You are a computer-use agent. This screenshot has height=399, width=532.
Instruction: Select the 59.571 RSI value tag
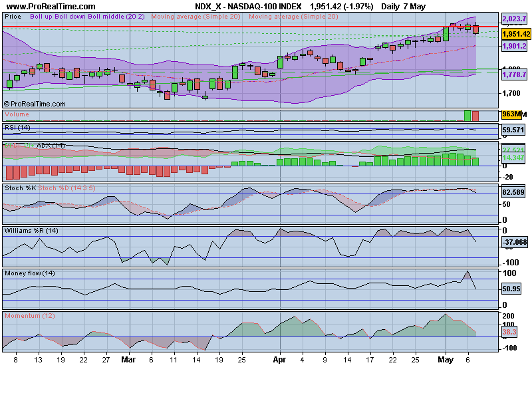pos(513,130)
